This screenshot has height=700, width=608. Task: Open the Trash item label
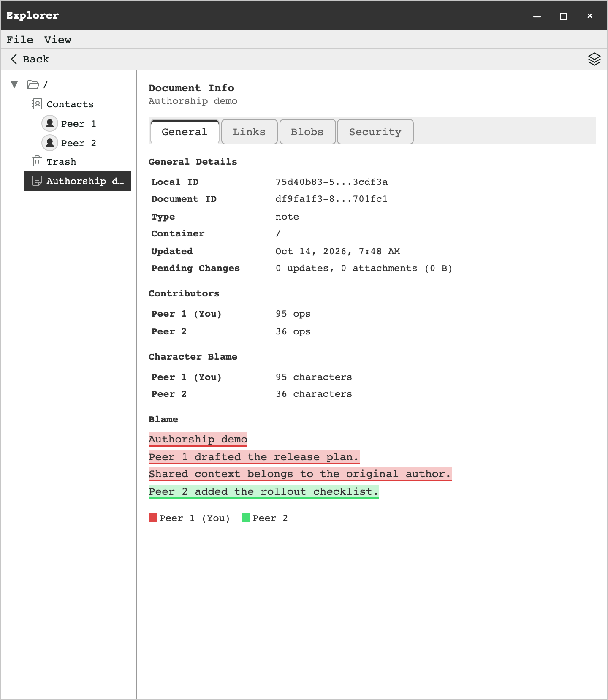(62, 162)
